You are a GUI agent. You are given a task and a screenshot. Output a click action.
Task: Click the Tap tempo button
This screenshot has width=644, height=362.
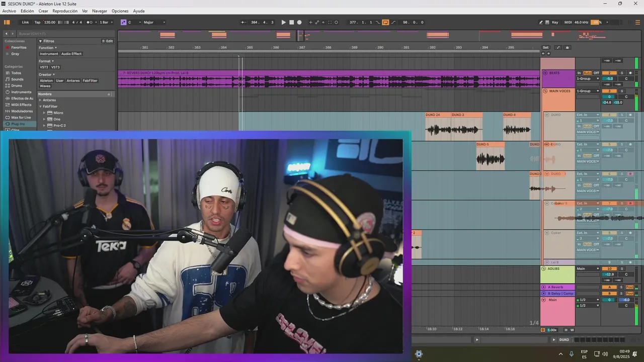tap(37, 22)
